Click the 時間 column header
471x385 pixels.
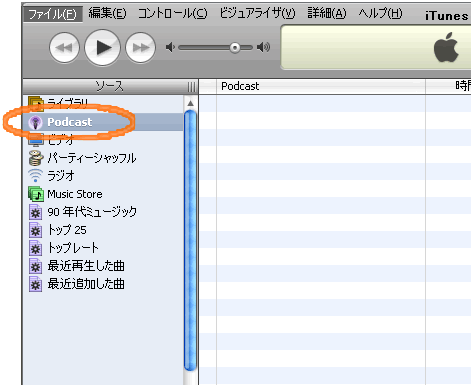449,87
